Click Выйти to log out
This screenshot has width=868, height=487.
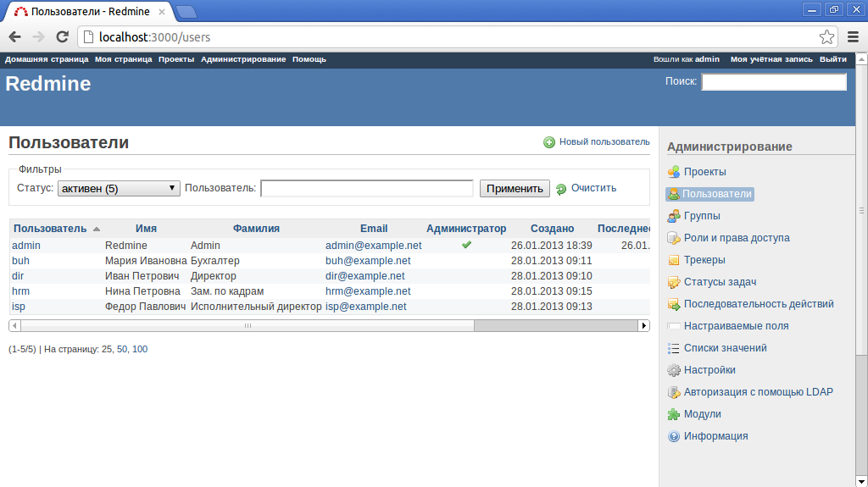(833, 59)
